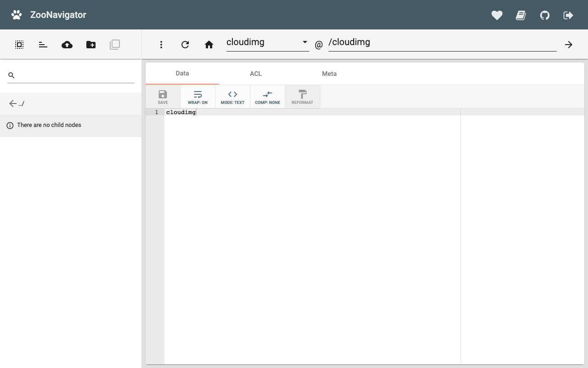The image size is (588, 368).
Task: Click the heart sponsor icon
Action: (497, 15)
